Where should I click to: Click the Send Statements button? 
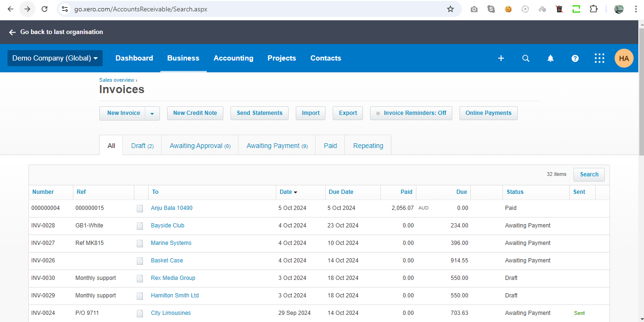point(259,113)
